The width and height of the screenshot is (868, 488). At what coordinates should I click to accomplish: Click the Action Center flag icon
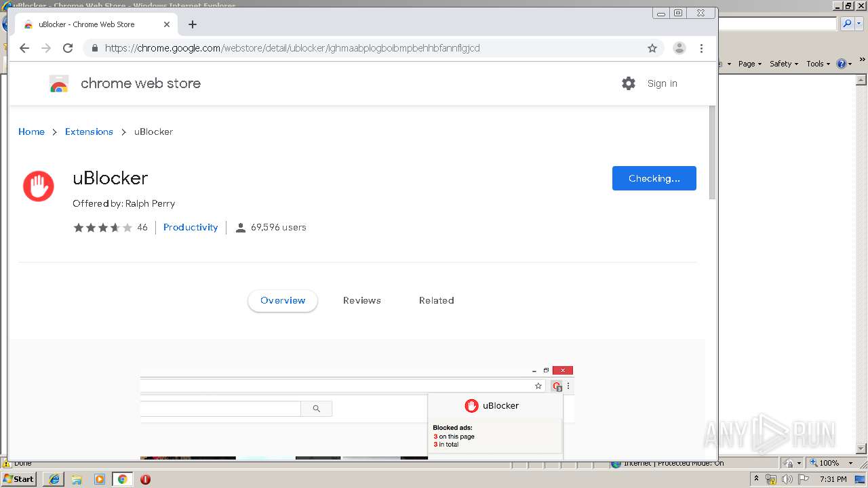point(804,479)
